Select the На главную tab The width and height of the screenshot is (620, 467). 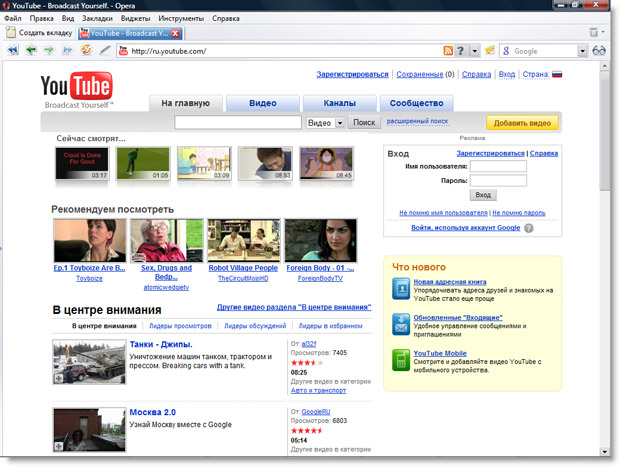(185, 103)
